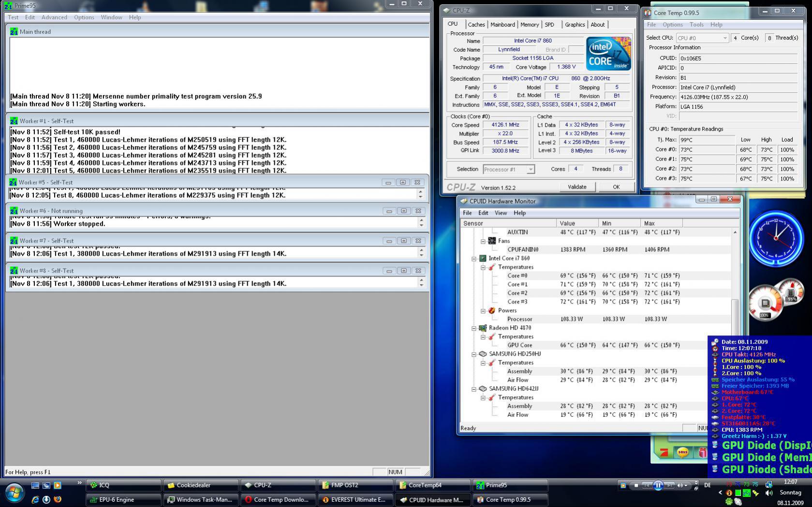Switch to the Caches tab in CPU-Z
This screenshot has width=812, height=507.
tap(476, 25)
